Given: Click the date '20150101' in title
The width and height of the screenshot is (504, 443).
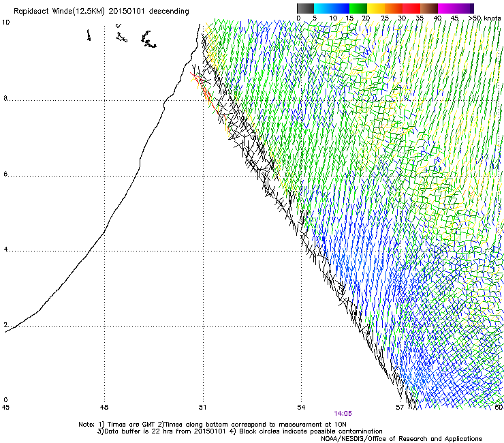Looking at the screenshot, I should (127, 11).
